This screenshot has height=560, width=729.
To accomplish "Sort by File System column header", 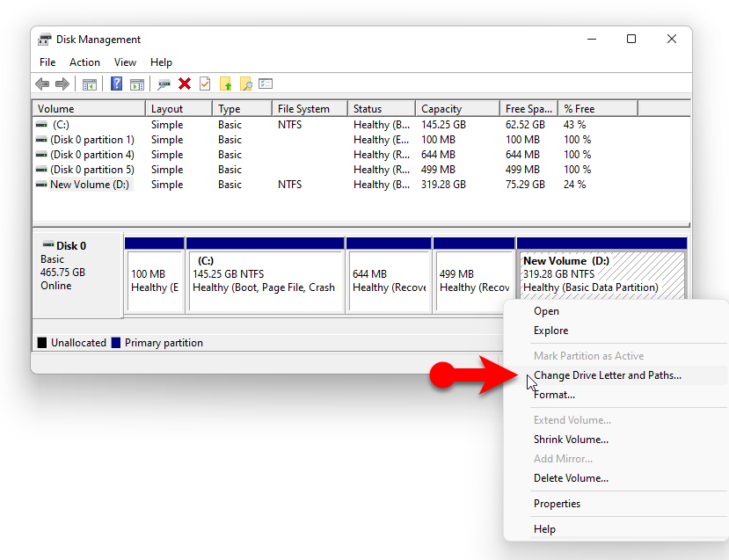I will [310, 109].
